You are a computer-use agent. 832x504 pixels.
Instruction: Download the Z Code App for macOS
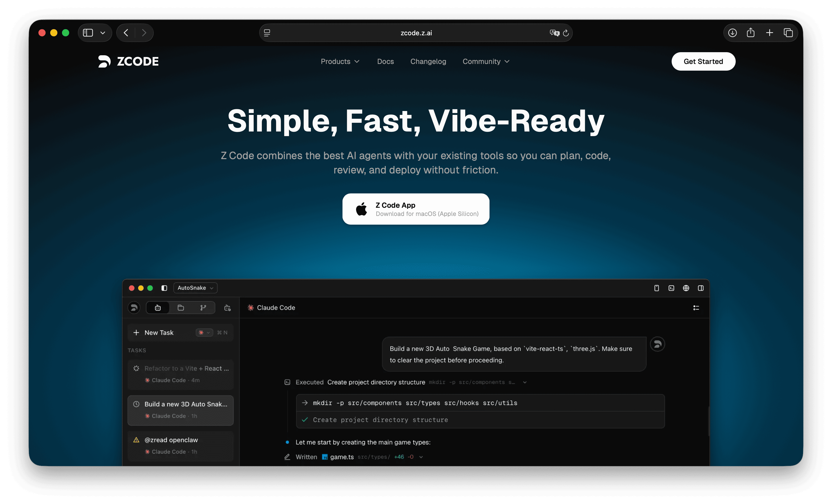click(416, 209)
